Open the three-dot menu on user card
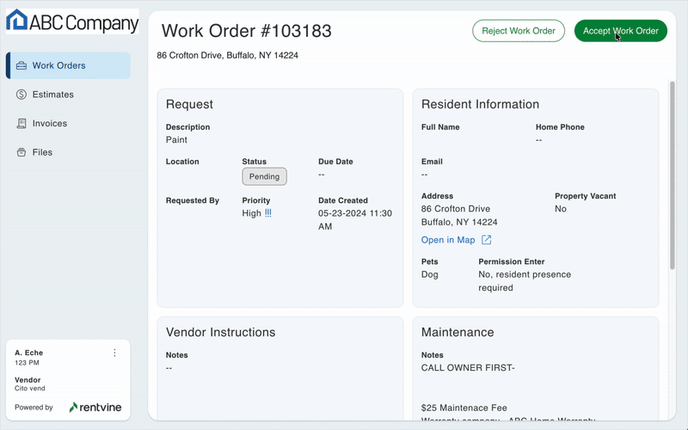Image resolution: width=688 pixels, height=430 pixels. (115, 353)
